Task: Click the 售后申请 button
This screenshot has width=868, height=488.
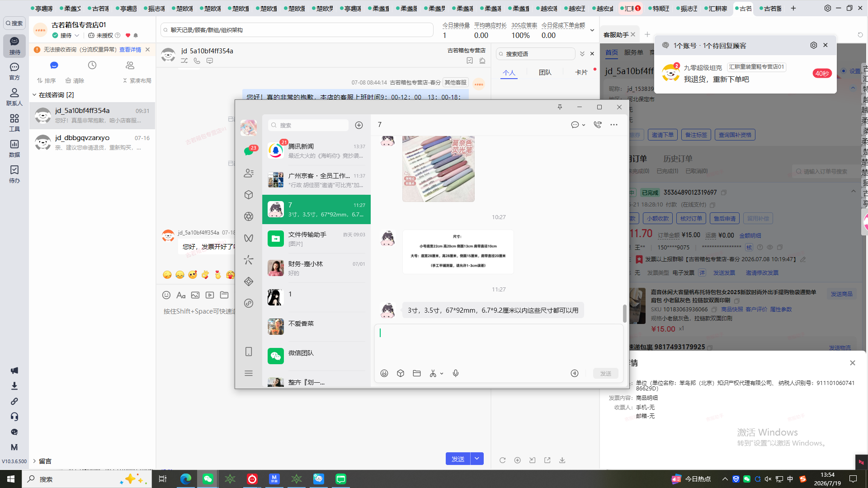Action: click(x=725, y=218)
